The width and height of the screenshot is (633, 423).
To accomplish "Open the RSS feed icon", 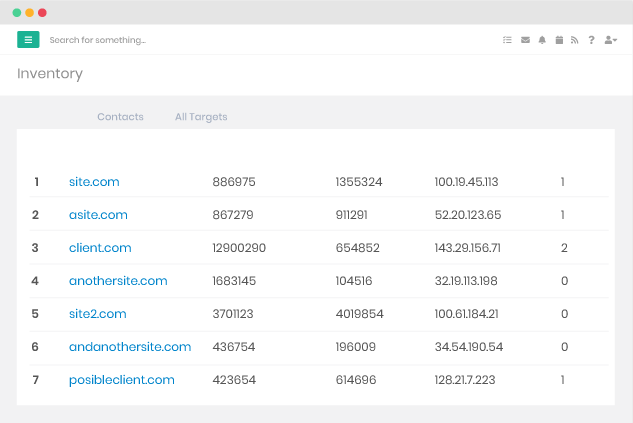I will tap(574, 40).
